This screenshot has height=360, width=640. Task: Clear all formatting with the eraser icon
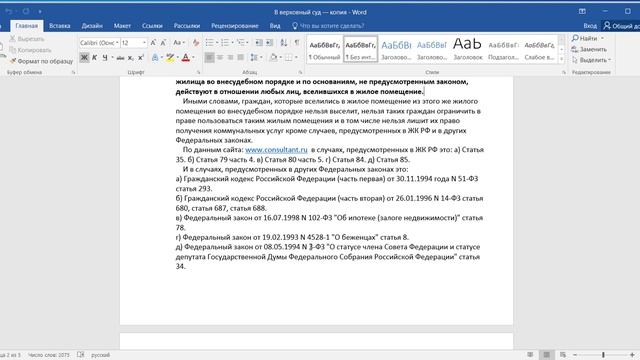[x=196, y=42]
